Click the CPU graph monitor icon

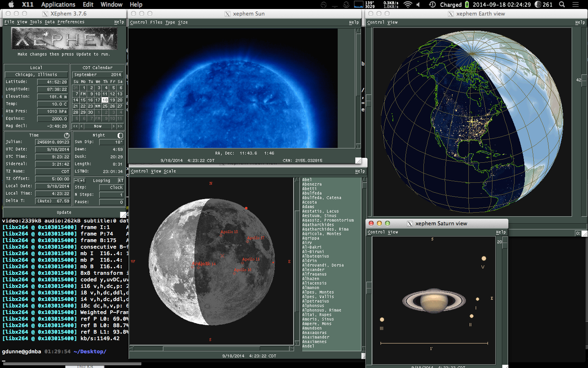click(359, 4)
